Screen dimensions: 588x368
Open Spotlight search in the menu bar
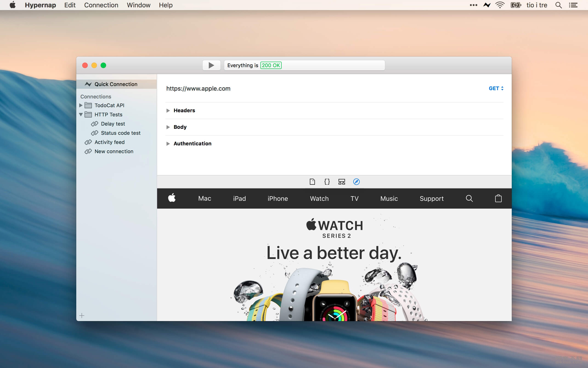click(558, 5)
